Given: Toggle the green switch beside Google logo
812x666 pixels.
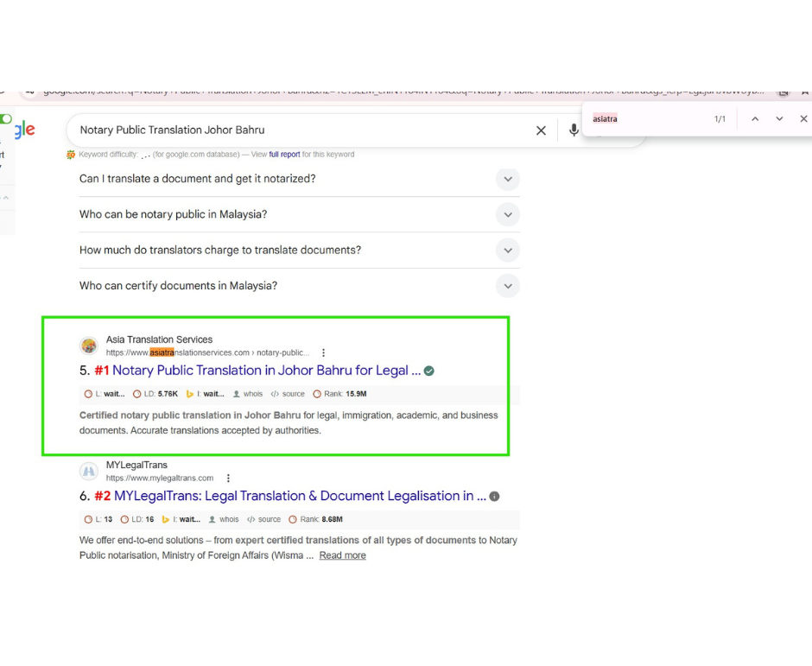Looking at the screenshot, I should [6, 118].
